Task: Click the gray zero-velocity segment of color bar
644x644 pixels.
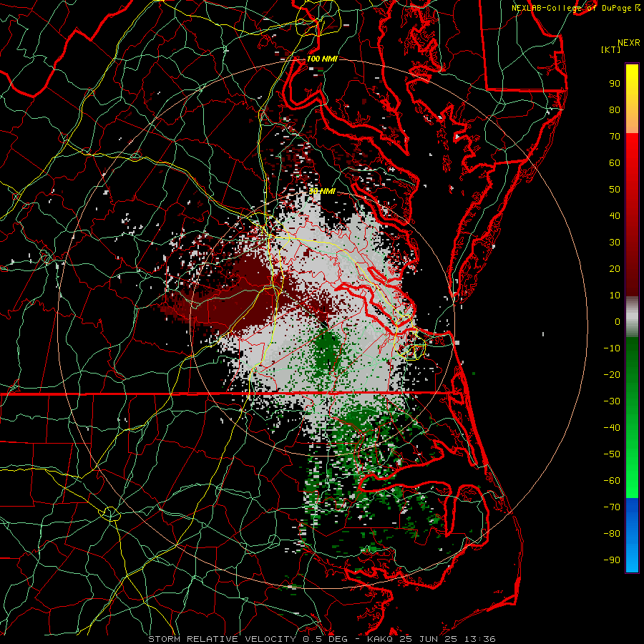Action: [632, 317]
